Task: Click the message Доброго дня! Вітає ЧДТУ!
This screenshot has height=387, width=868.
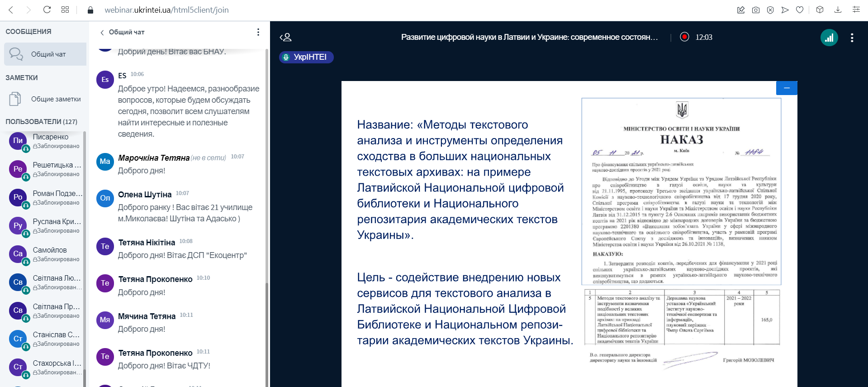Action: point(164,366)
